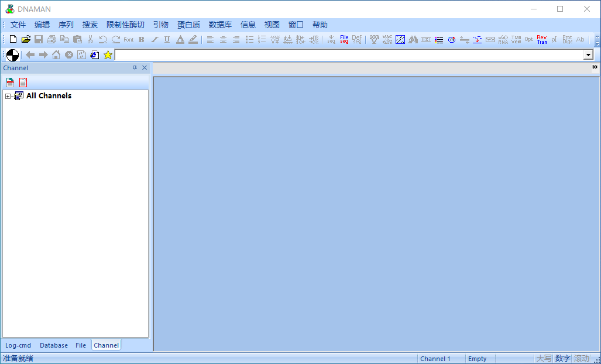Click the yellow star favorites icon
This screenshot has height=364, width=601.
[108, 55]
